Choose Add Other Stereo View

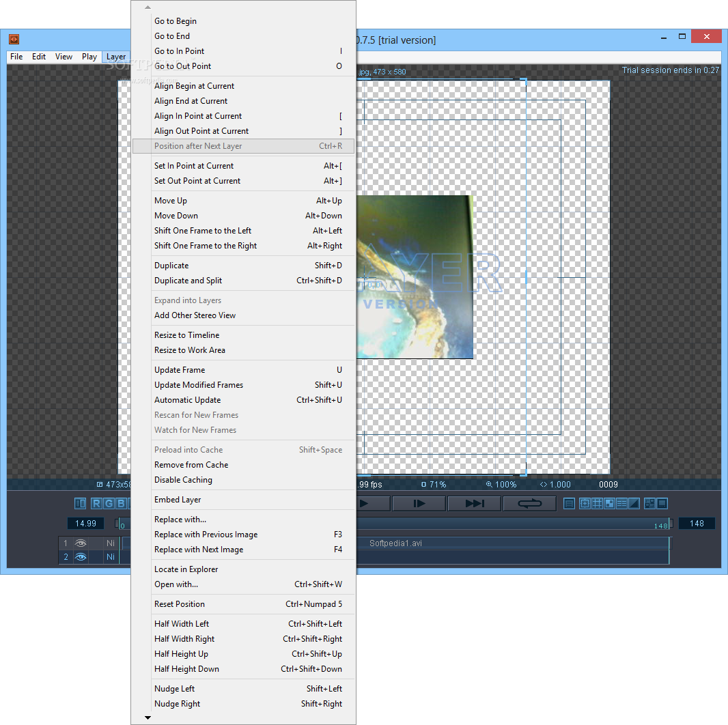(x=243, y=315)
